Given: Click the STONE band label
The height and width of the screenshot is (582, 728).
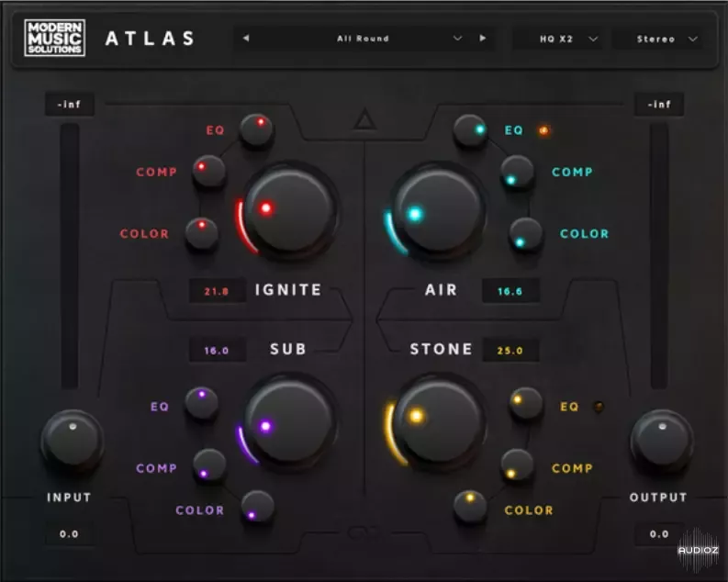Looking at the screenshot, I should [442, 350].
